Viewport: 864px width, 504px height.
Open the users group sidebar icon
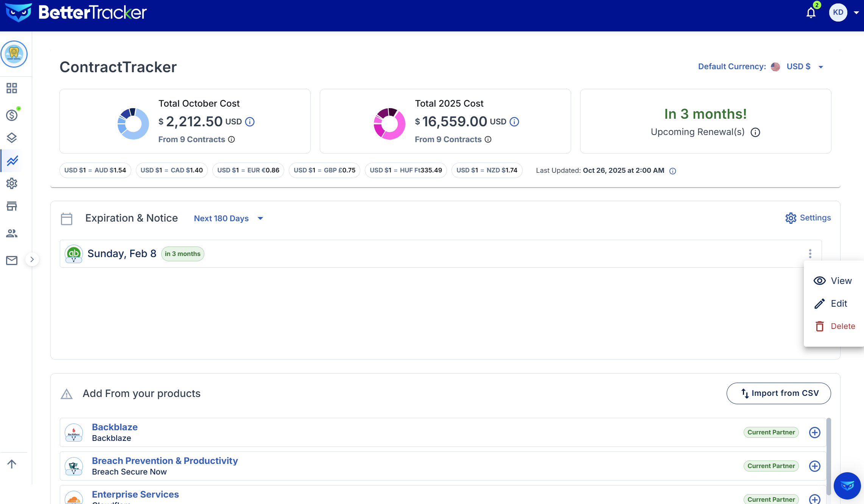[12, 233]
